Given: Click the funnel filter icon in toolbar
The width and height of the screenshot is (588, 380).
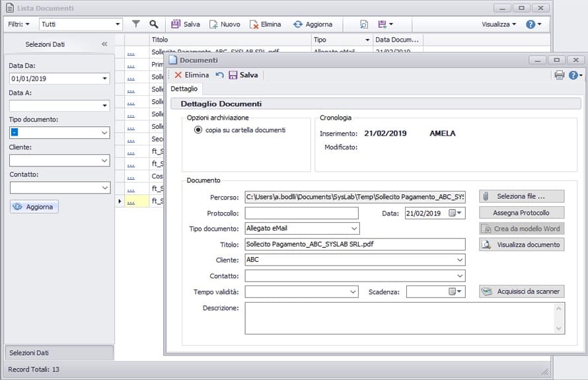Looking at the screenshot, I should point(136,24).
